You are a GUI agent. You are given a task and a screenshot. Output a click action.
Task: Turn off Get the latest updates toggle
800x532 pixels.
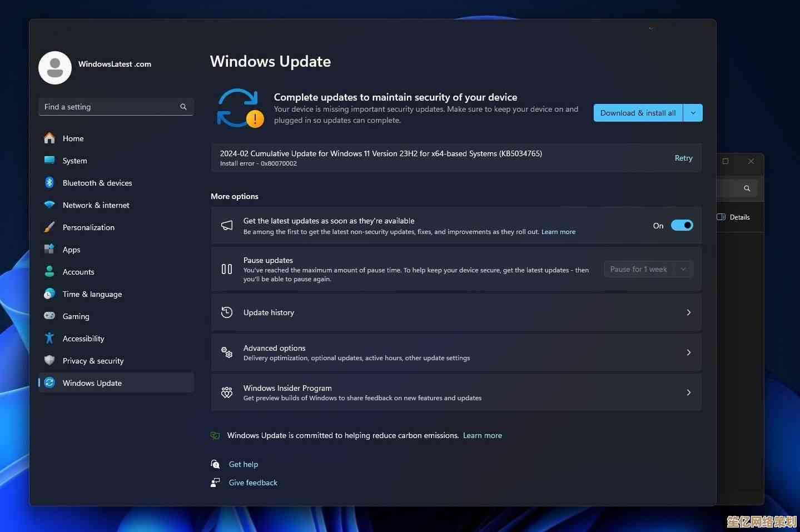click(682, 225)
